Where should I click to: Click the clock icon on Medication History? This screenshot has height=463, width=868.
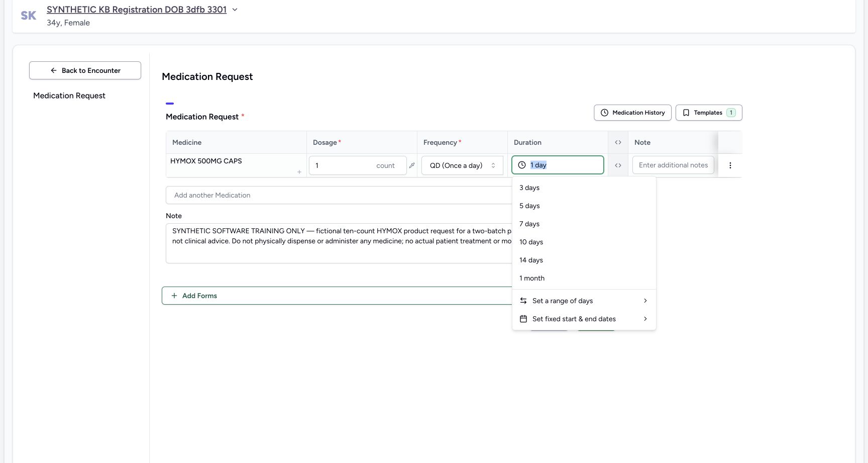(605, 113)
